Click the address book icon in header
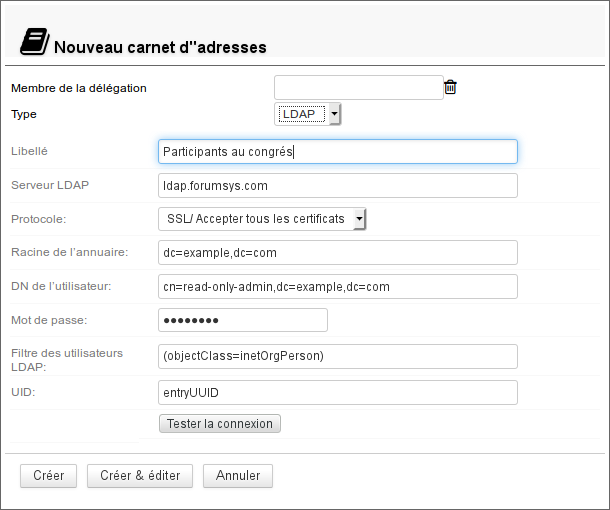This screenshot has height=510, width=610. coord(33,42)
